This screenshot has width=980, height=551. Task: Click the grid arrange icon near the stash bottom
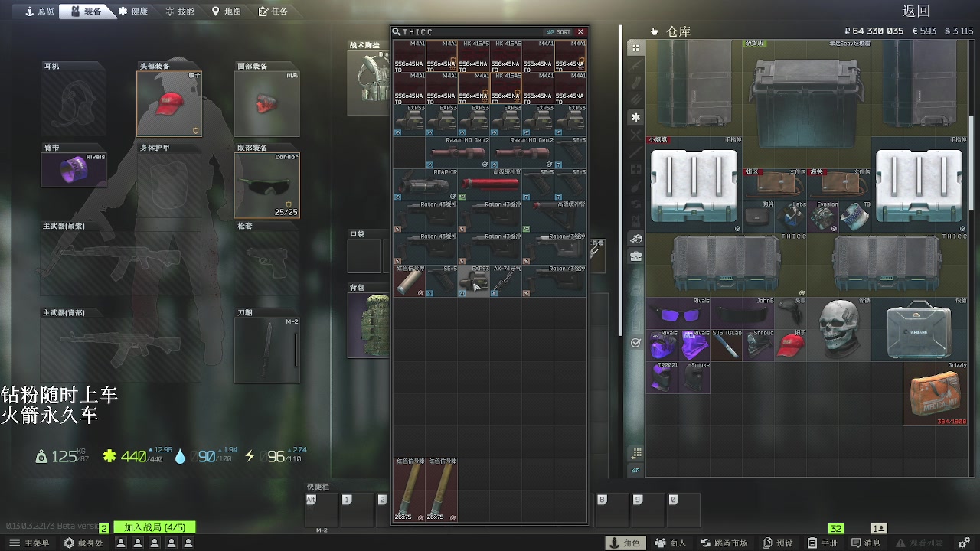[x=635, y=453]
